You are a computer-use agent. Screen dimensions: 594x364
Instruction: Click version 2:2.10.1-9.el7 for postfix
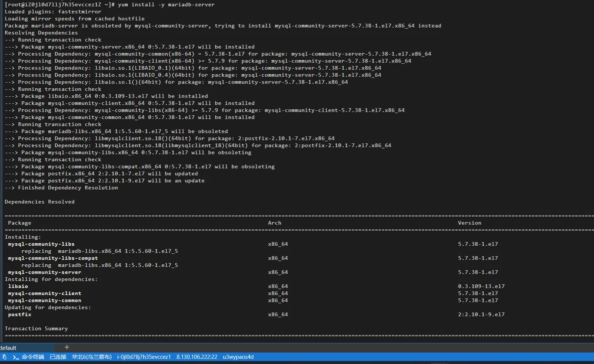click(x=481, y=314)
